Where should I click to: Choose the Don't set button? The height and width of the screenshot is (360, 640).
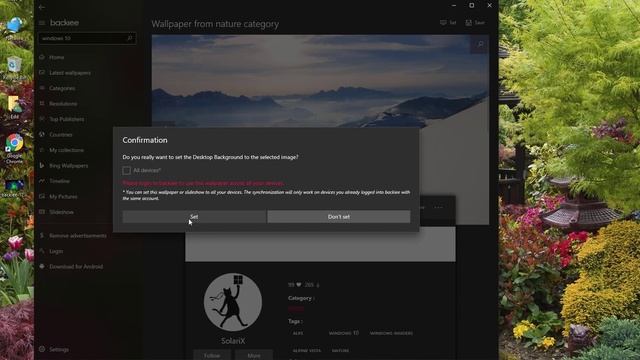(x=339, y=217)
